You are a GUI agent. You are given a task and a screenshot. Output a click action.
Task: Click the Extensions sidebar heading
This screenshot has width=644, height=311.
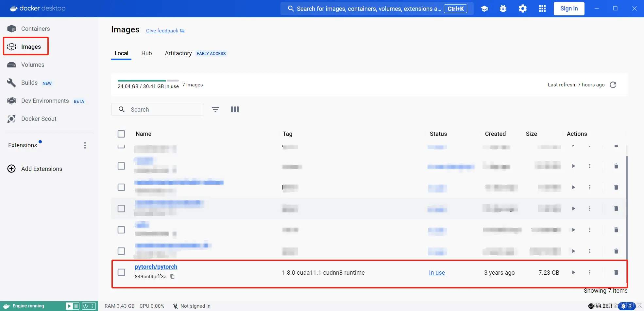(23, 145)
